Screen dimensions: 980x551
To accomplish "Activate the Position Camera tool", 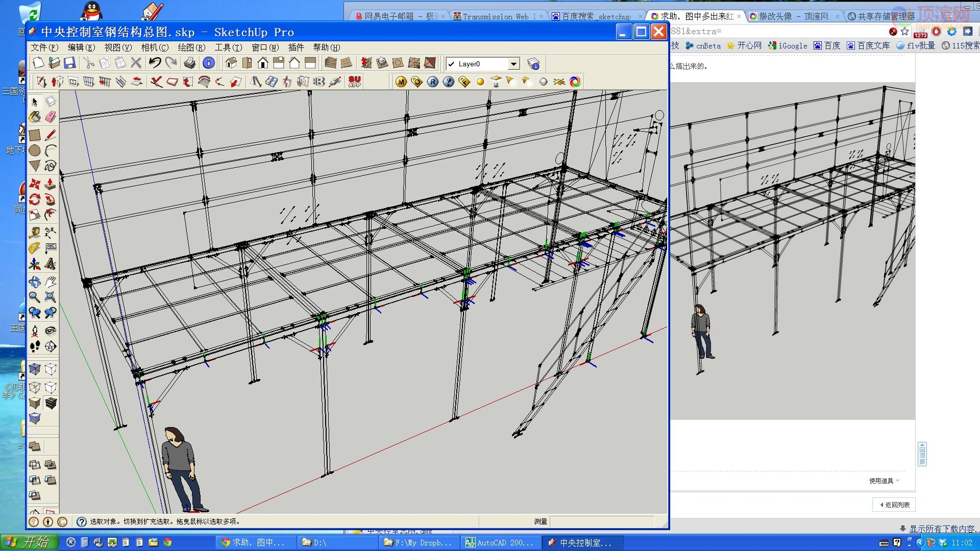I will tap(35, 331).
